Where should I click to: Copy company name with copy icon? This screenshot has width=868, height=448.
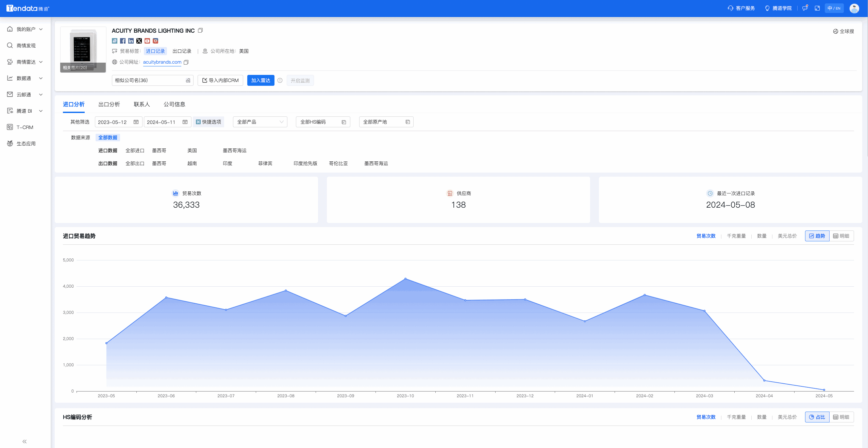point(200,31)
